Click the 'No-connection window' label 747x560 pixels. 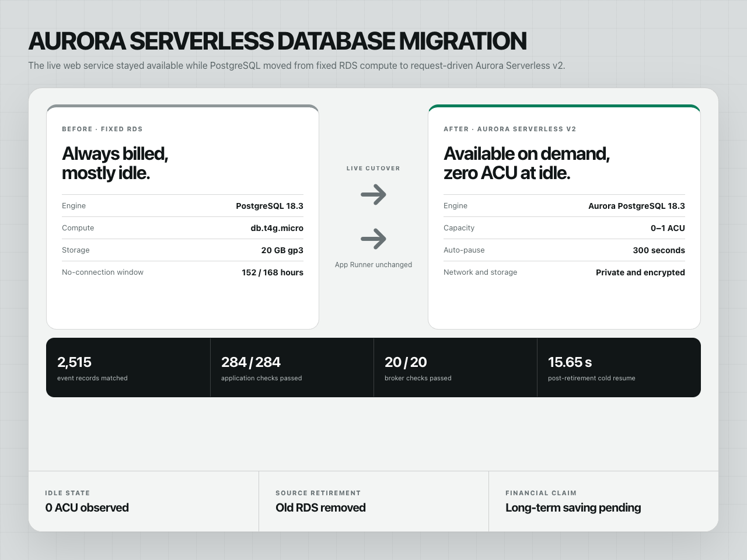[103, 272]
